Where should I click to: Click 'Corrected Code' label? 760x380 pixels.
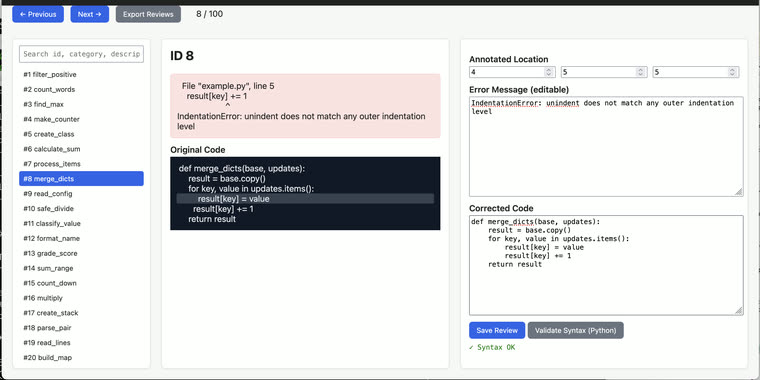point(501,208)
